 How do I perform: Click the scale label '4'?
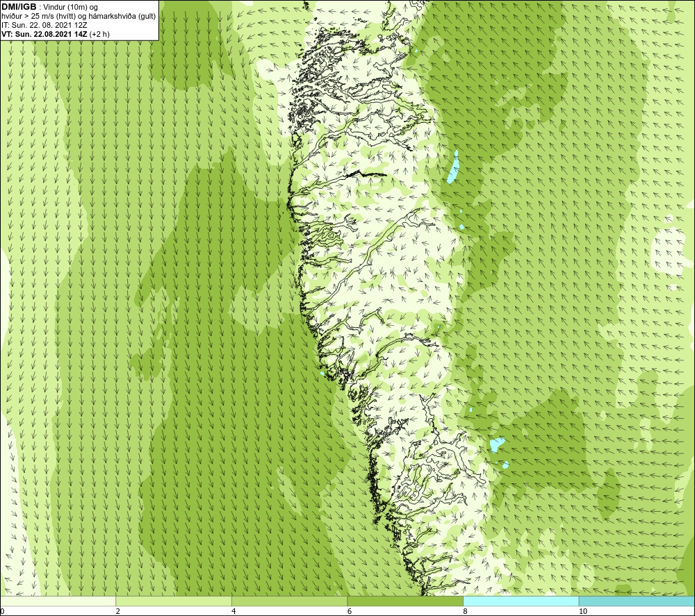coord(234,611)
